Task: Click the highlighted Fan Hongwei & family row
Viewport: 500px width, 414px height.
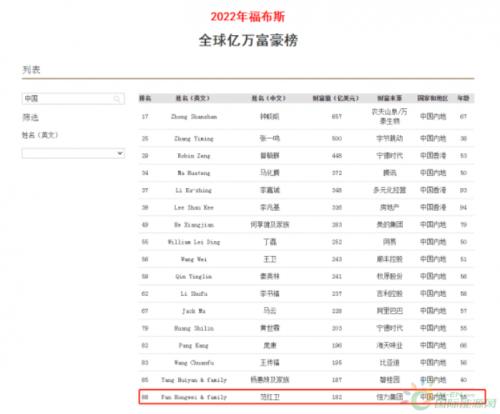Action: [x=312, y=397]
